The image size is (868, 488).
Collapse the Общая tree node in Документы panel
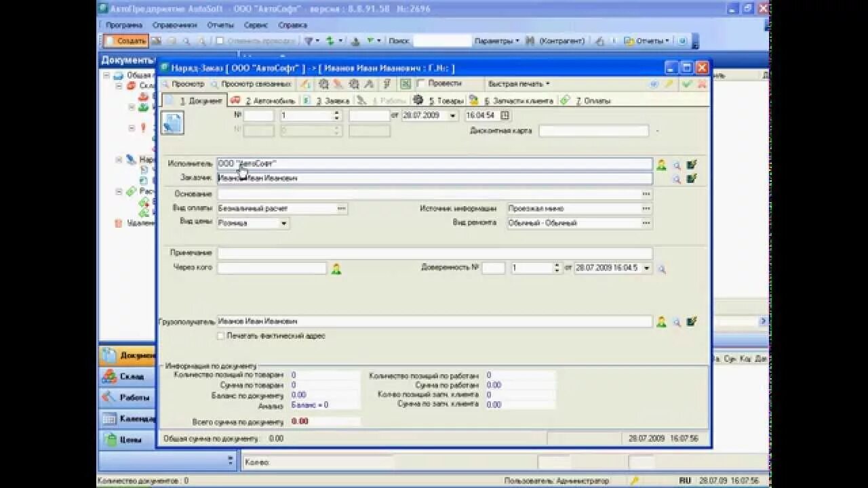106,76
